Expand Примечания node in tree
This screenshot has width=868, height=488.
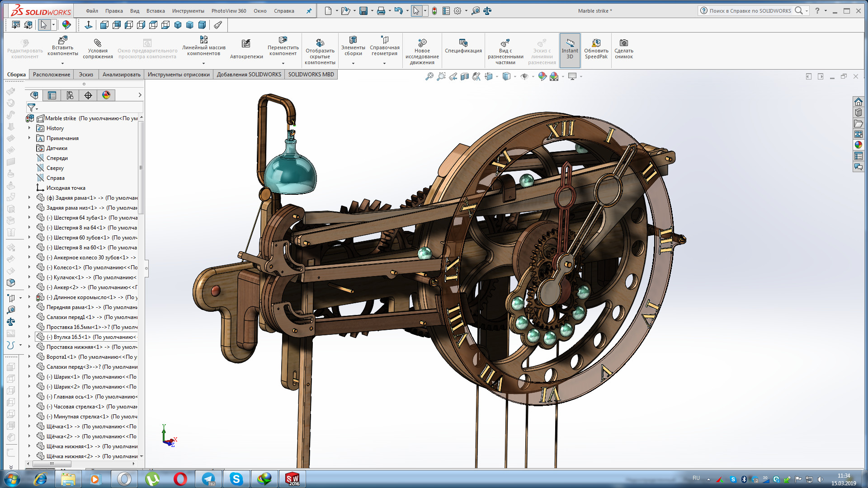[x=30, y=138]
